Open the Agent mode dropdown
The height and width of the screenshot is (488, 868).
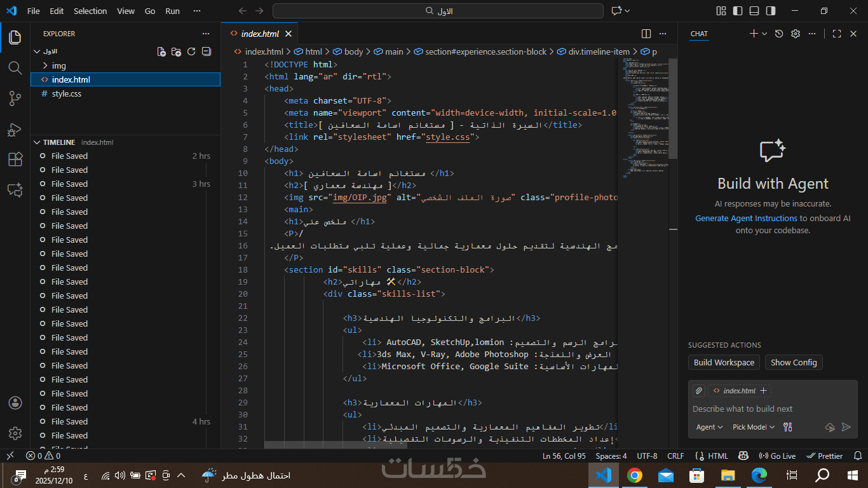tap(709, 427)
